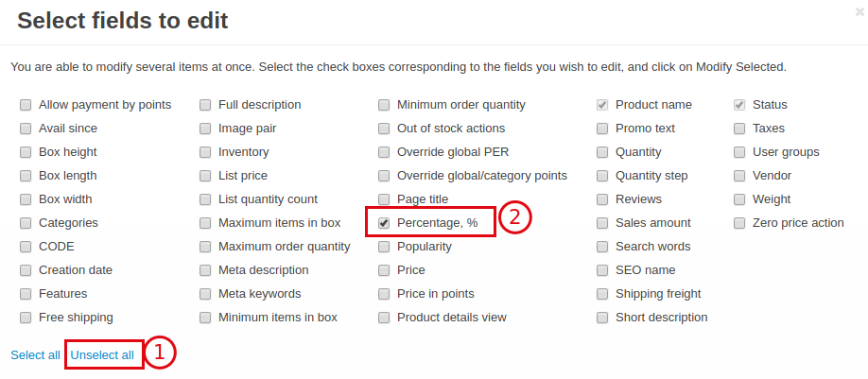The image size is (868, 379).
Task: Enable the Zero price action checkbox
Action: coord(739,223)
